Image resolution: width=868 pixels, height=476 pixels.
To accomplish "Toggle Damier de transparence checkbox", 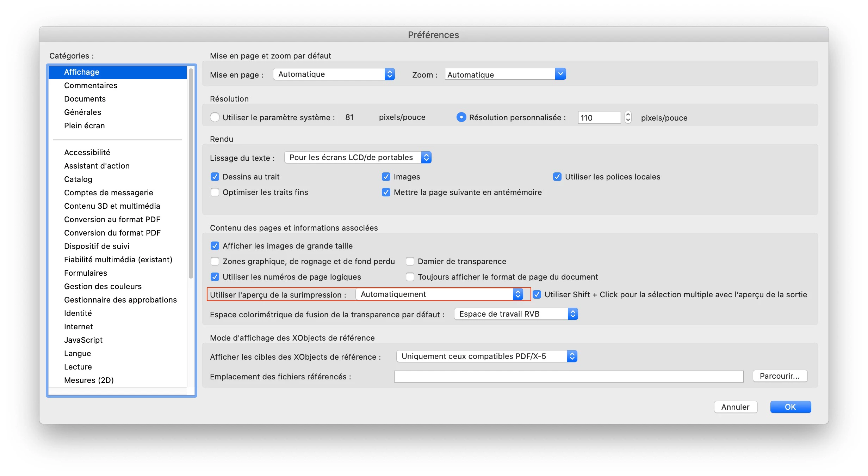I will coord(410,261).
